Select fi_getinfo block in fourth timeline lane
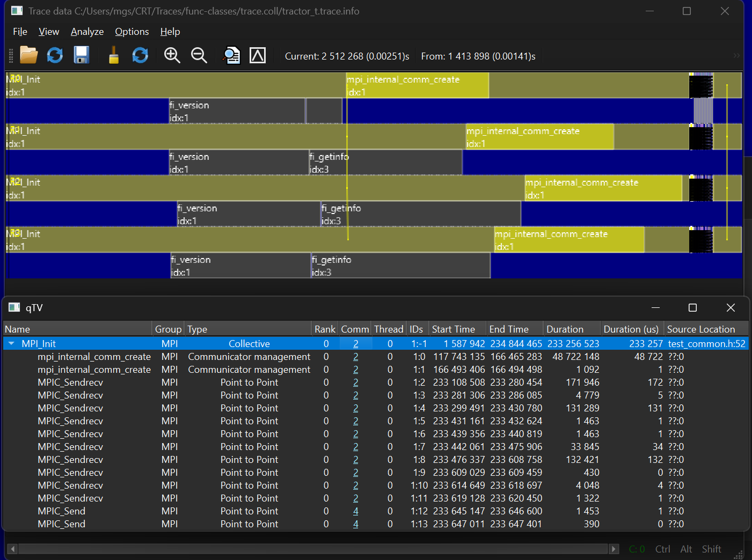The width and height of the screenshot is (752, 560). point(400,266)
